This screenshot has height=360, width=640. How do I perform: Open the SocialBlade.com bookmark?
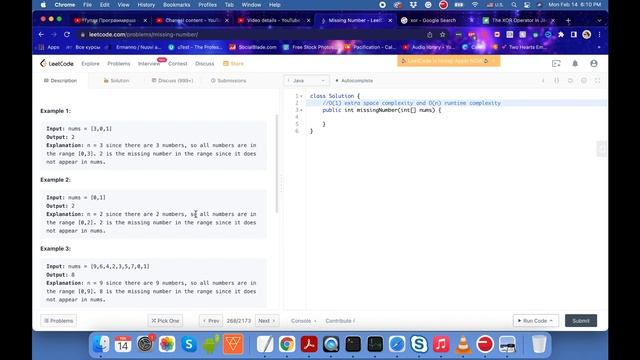253,47
